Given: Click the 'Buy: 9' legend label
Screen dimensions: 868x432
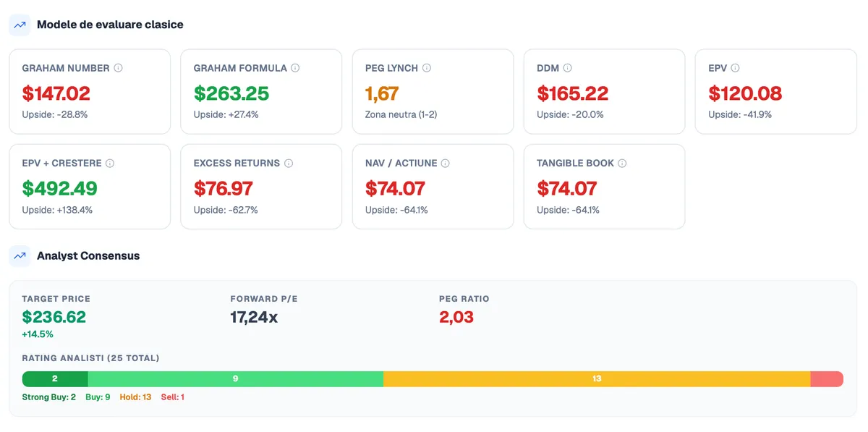Looking at the screenshot, I should 98,397.
